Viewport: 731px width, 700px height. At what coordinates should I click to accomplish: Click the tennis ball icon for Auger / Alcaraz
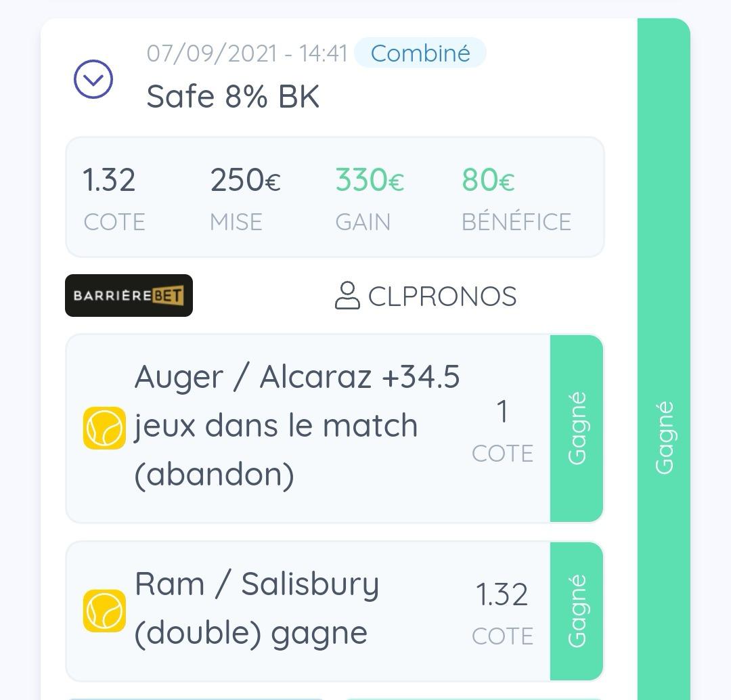pos(104,428)
